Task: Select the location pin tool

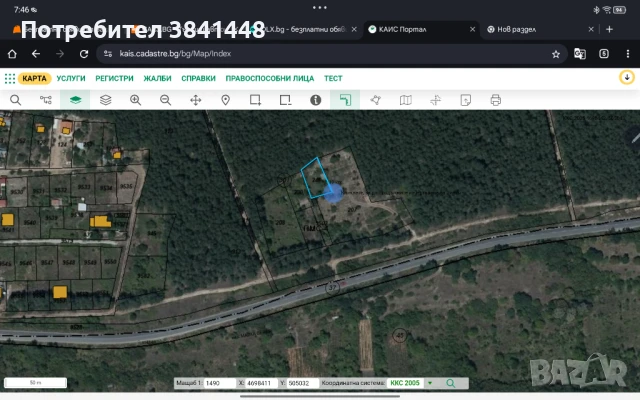Action: pos(225,100)
